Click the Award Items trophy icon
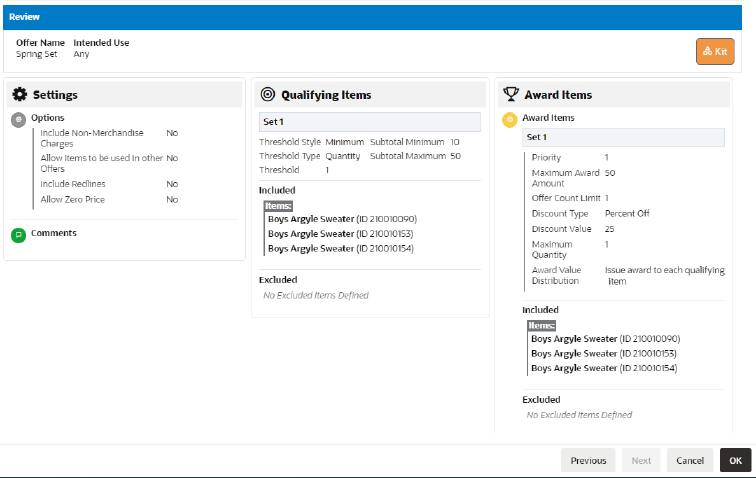Viewport: 756px width, 478px height. tap(511, 94)
